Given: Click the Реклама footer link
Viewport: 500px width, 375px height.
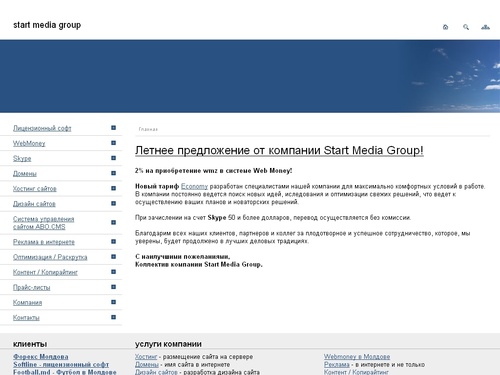Looking at the screenshot, I should [x=337, y=364].
